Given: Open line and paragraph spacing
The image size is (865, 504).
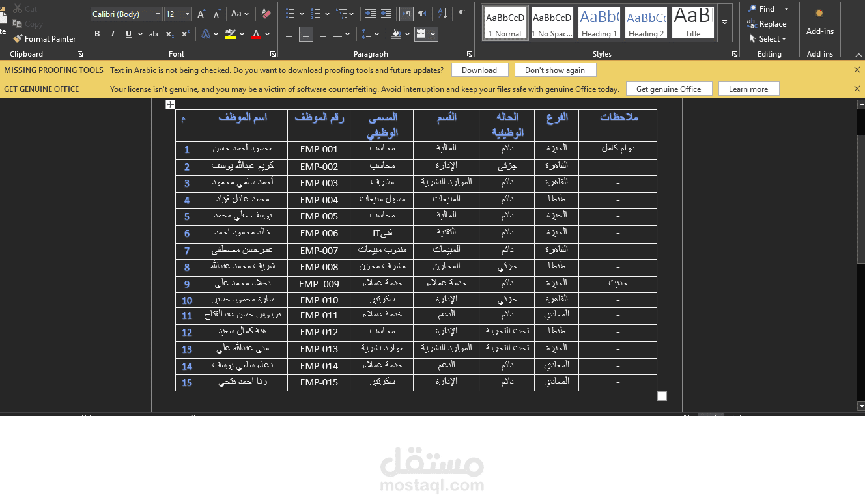Looking at the screenshot, I should point(367,34).
